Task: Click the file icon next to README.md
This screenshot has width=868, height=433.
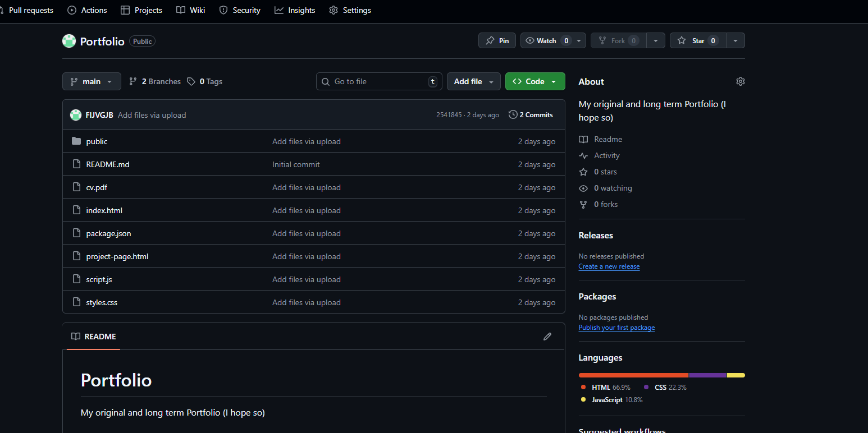Action: (76, 164)
